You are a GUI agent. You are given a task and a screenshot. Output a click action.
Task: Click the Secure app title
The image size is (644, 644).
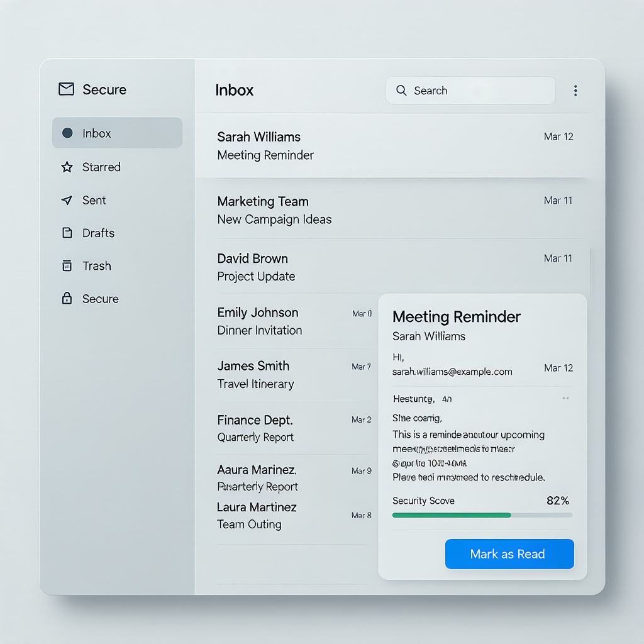pos(104,89)
